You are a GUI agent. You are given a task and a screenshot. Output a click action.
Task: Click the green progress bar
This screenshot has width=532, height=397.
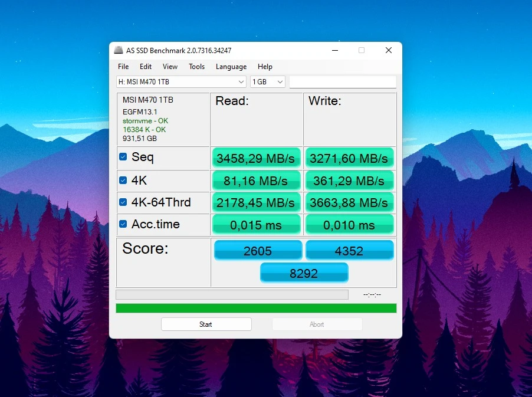click(255, 307)
